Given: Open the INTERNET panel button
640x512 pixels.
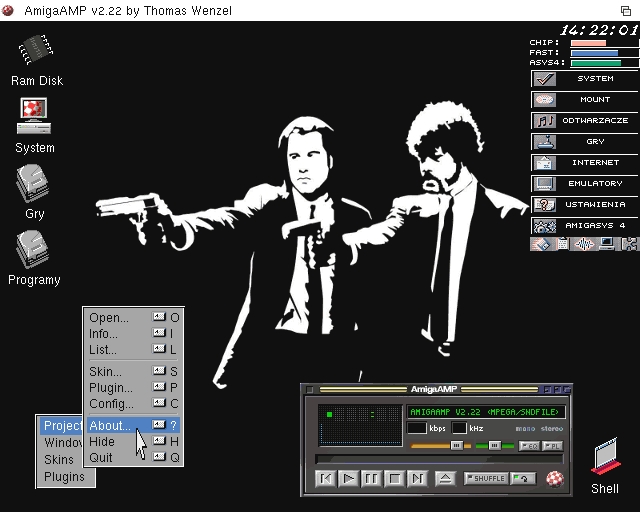Looking at the screenshot, I should point(584,163).
